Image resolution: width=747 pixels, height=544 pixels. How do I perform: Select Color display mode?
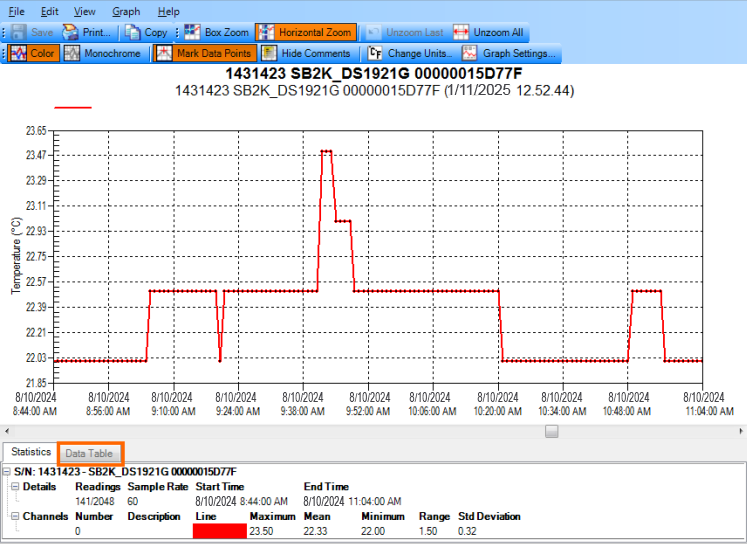pyautogui.click(x=33, y=53)
